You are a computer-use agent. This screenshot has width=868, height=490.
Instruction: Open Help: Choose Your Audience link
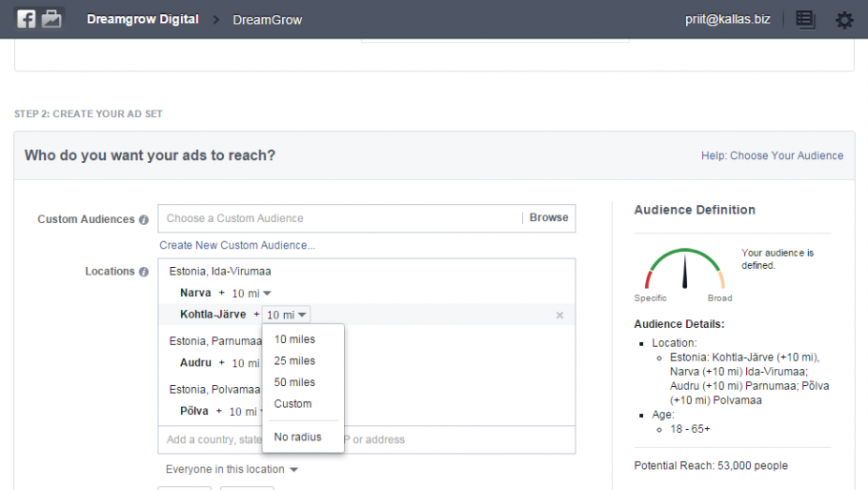772,155
